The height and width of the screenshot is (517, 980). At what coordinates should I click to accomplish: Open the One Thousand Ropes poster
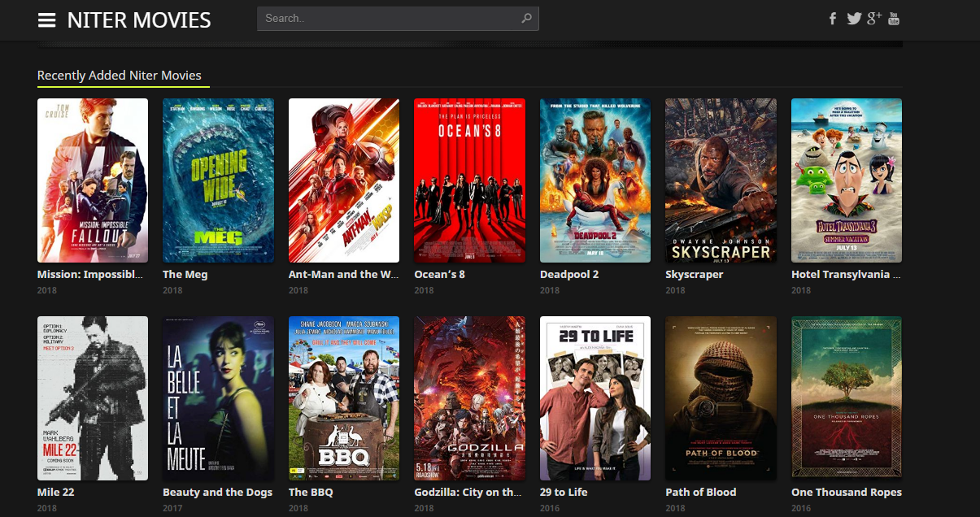847,398
